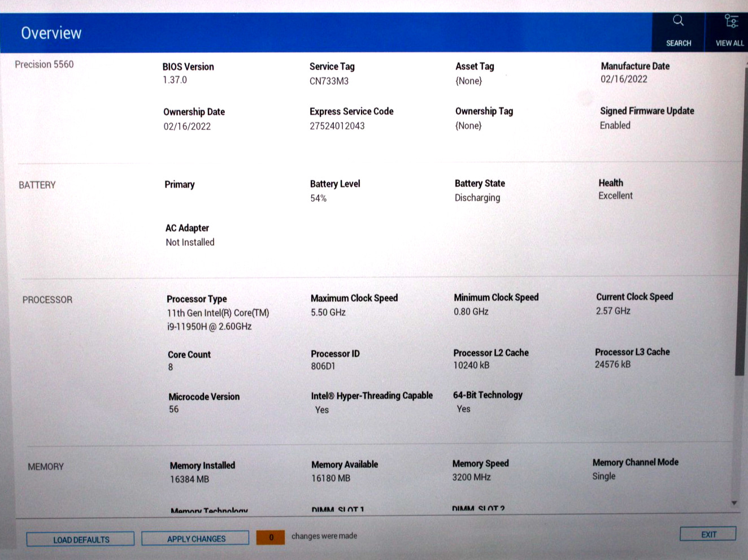This screenshot has width=748, height=560.
Task: Click the Apply Changes button
Action: tap(195, 539)
